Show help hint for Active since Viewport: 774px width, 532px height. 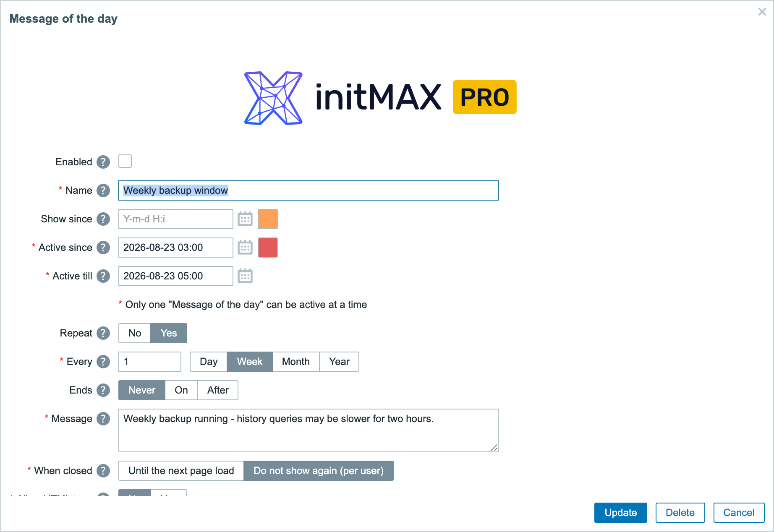(x=103, y=248)
